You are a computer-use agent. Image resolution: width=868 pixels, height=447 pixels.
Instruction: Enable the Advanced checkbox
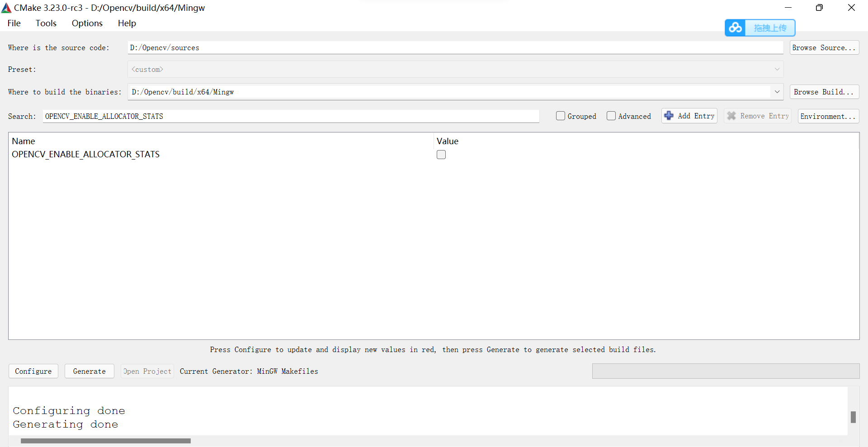(611, 116)
